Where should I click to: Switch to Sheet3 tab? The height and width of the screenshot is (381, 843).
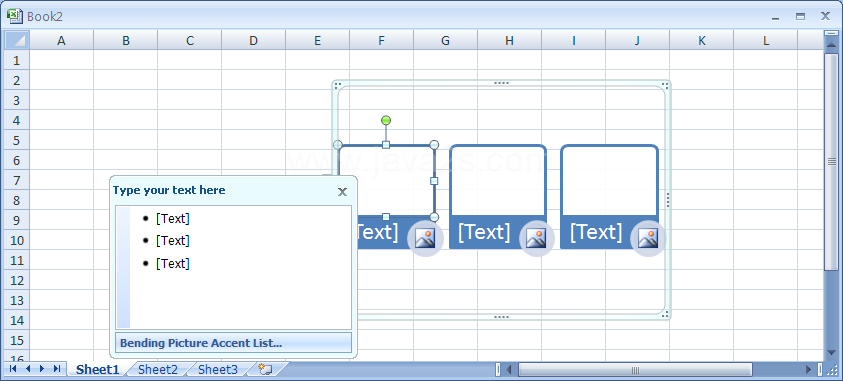click(x=218, y=369)
